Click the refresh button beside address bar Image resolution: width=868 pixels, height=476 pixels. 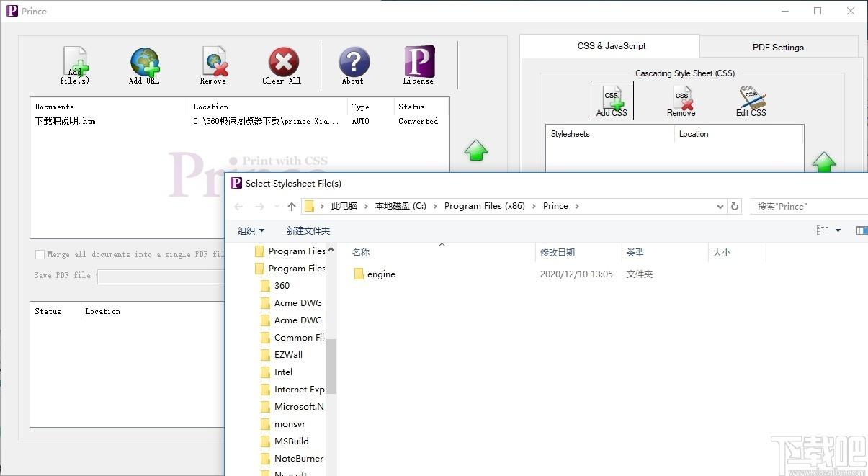click(x=735, y=207)
